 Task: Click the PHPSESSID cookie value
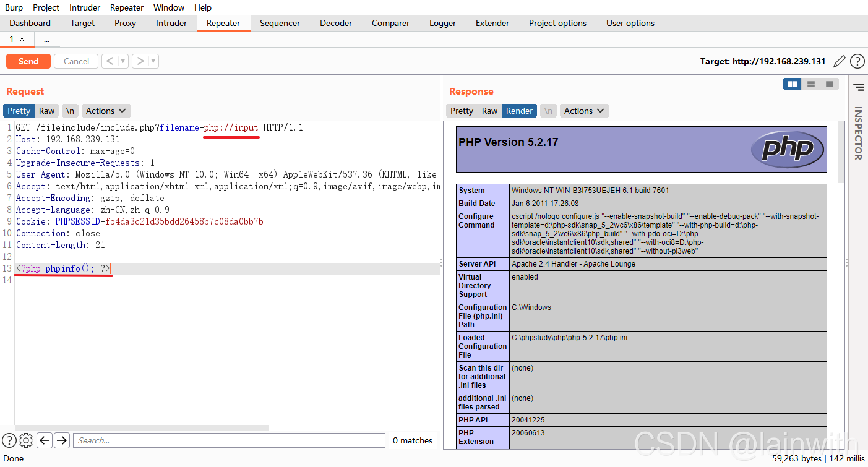[x=184, y=221]
